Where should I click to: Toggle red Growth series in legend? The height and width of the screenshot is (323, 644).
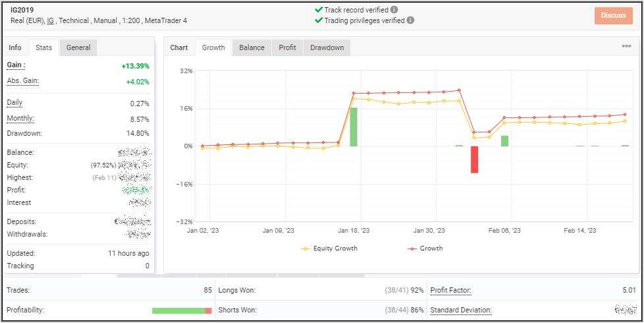point(426,249)
